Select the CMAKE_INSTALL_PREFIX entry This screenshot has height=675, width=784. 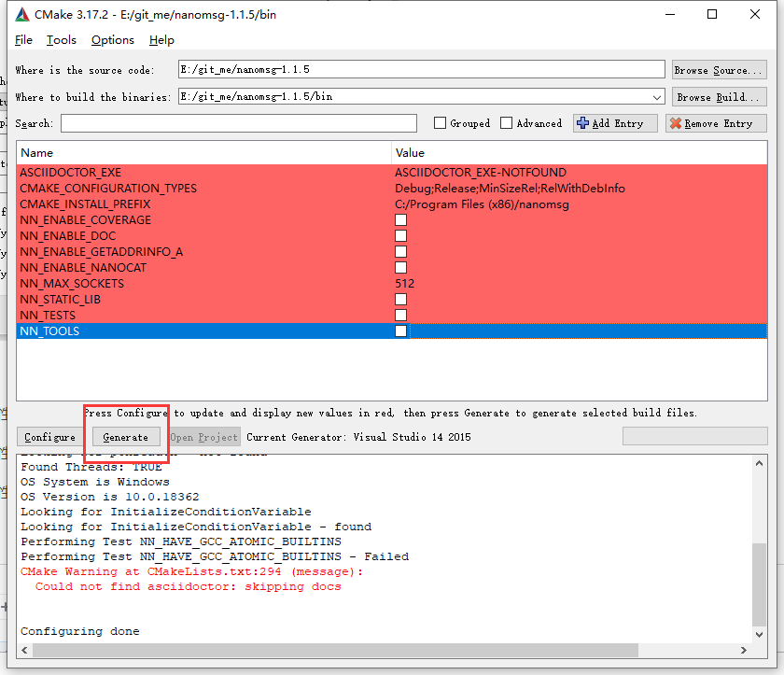(x=187, y=204)
